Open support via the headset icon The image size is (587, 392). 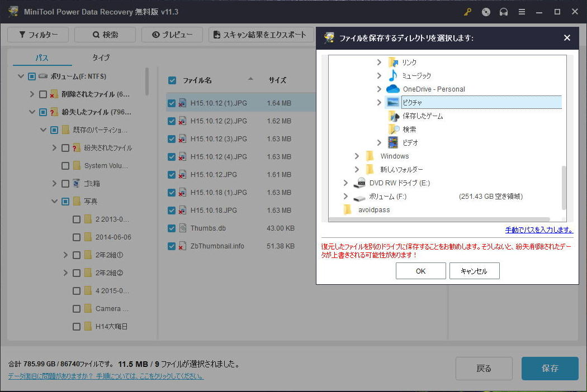[x=504, y=12]
